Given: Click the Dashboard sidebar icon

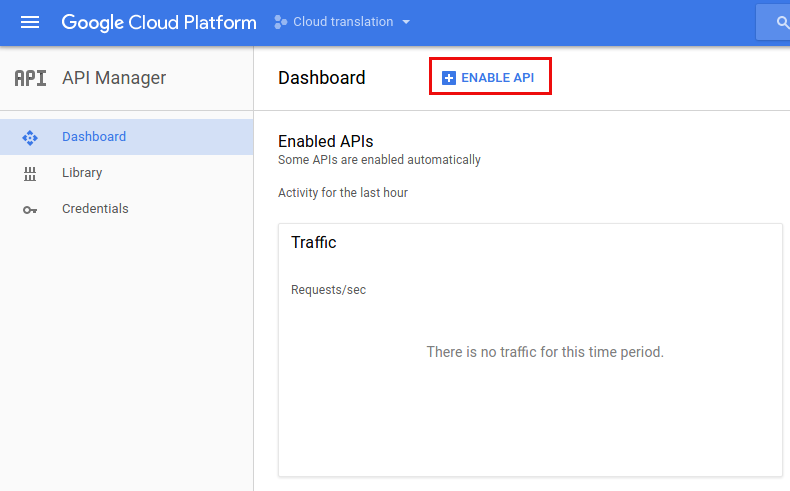Looking at the screenshot, I should point(30,137).
